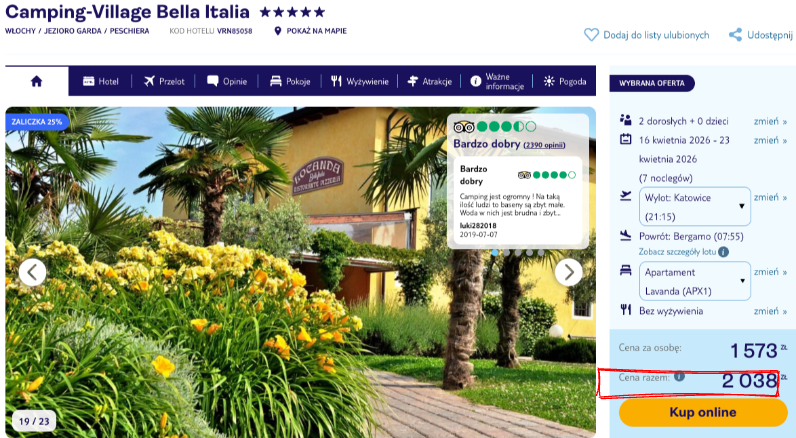Open the Pogoda weather tab
Image resolution: width=796 pixels, height=438 pixels.
(565, 81)
